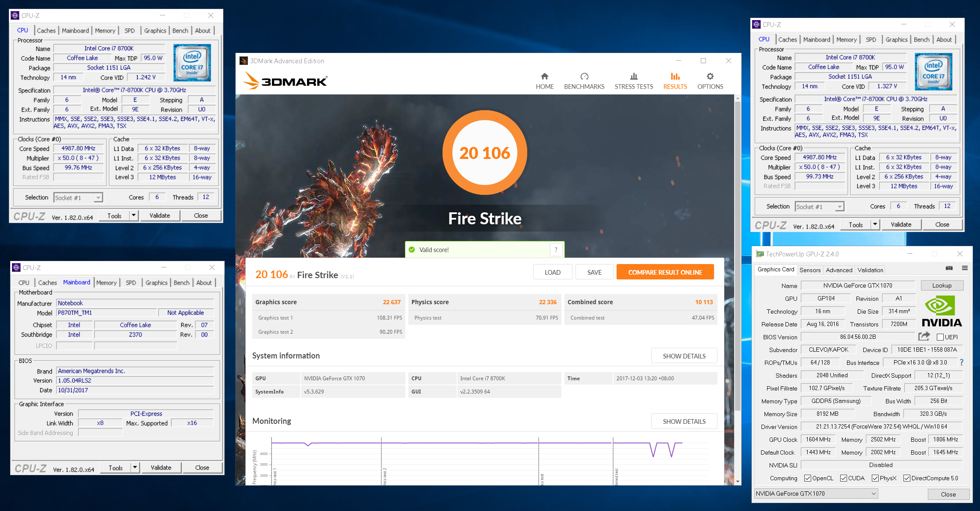Switch to SPD tab in right CPU-Z
980x511 pixels.
(871, 39)
